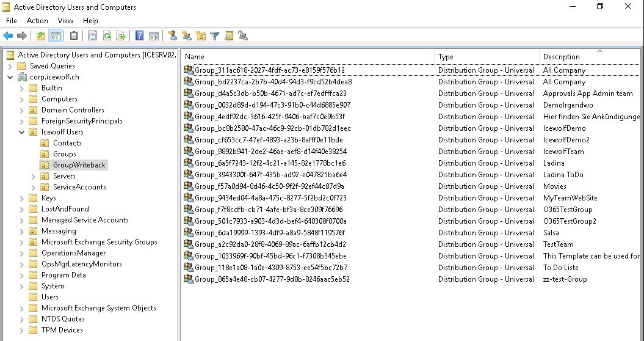Click the Paste clipboard toolbar icon
The image size is (644, 341).
click(x=74, y=36)
